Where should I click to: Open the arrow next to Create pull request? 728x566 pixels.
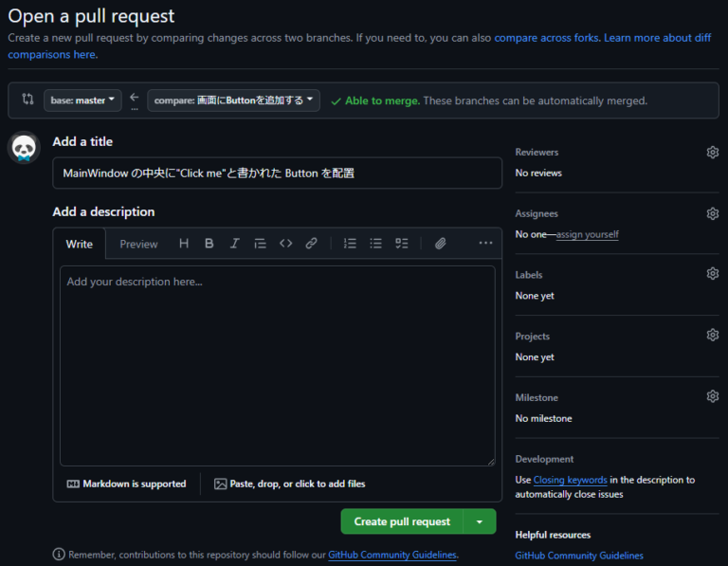click(480, 521)
